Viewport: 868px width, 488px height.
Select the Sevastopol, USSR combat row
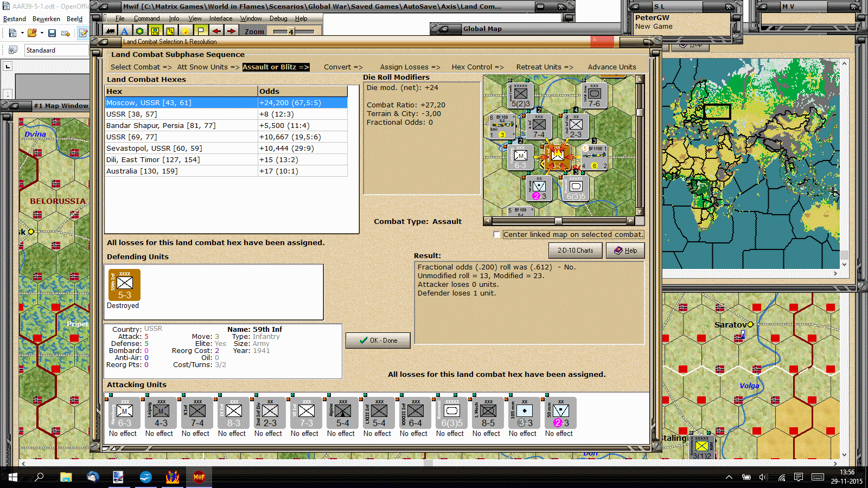coord(226,149)
